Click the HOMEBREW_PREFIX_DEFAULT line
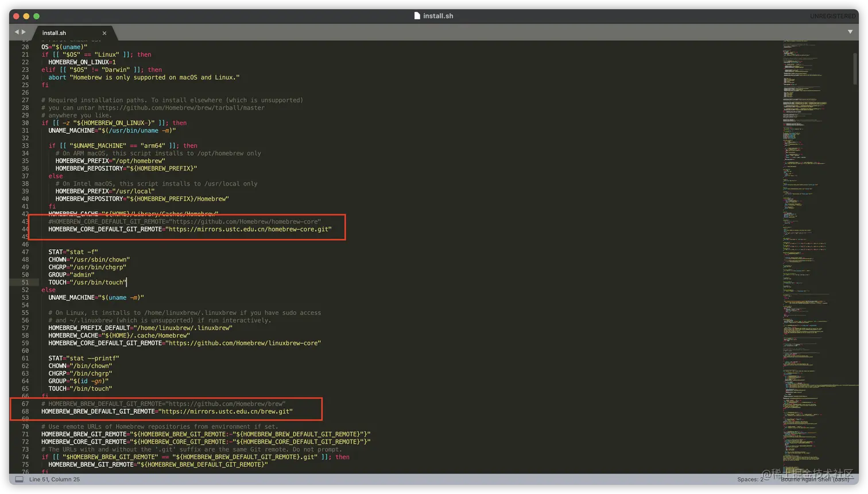 pyautogui.click(x=141, y=328)
